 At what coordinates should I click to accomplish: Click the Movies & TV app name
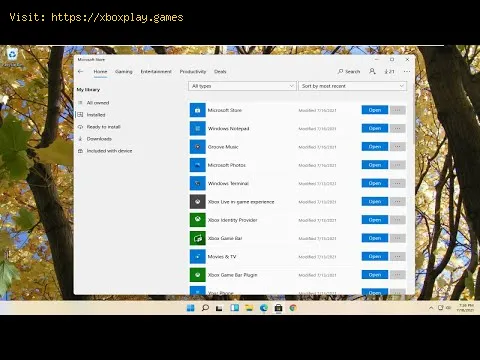(x=222, y=257)
